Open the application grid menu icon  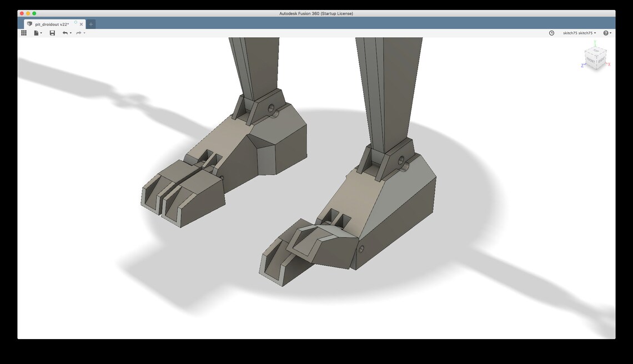(x=24, y=33)
